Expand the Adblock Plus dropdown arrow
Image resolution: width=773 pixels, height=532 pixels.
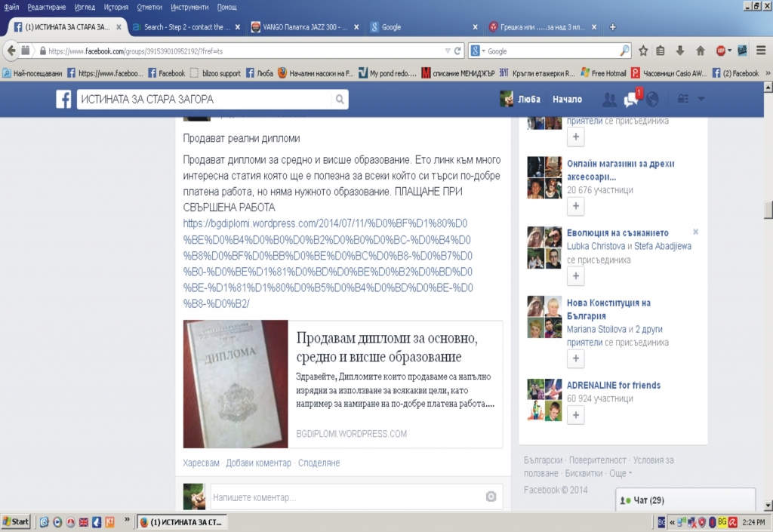click(730, 51)
